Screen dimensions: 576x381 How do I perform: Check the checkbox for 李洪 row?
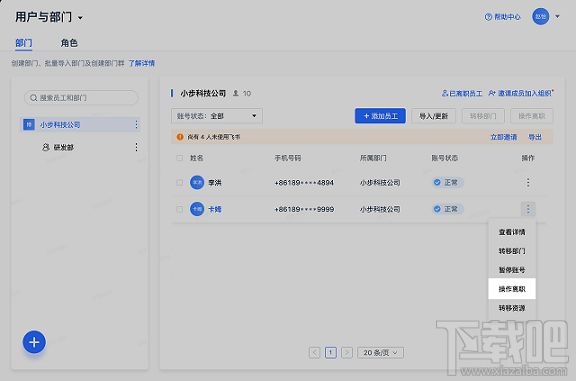179,182
